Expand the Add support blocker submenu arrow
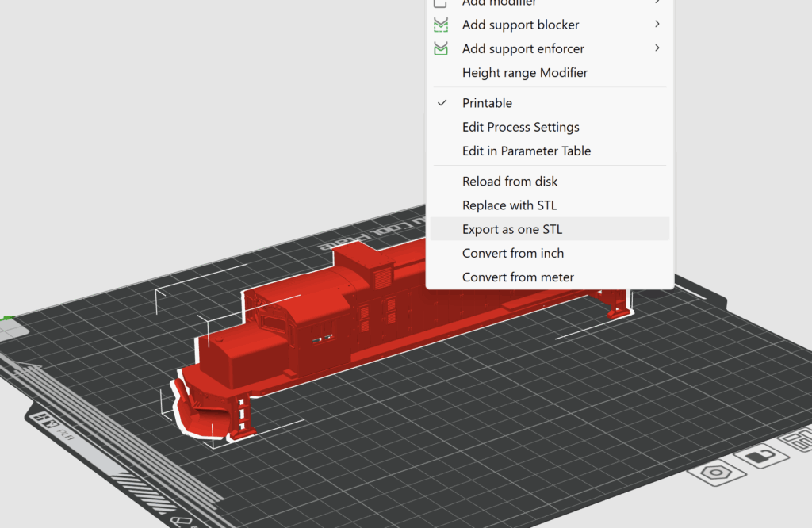Image resolution: width=812 pixels, height=528 pixels. pos(657,25)
